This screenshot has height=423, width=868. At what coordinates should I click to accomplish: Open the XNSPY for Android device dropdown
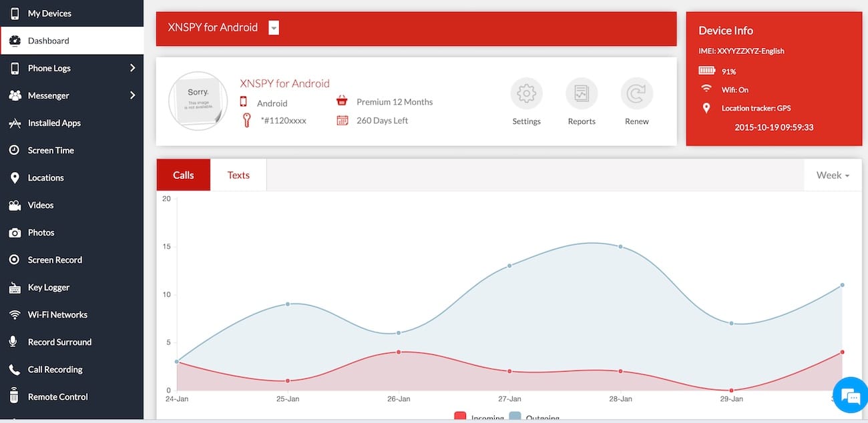[274, 27]
